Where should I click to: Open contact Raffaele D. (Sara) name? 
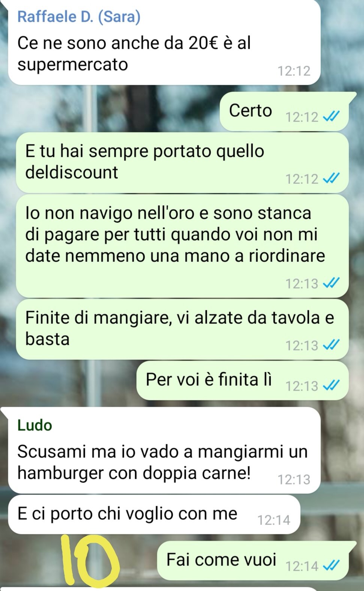tap(79, 17)
